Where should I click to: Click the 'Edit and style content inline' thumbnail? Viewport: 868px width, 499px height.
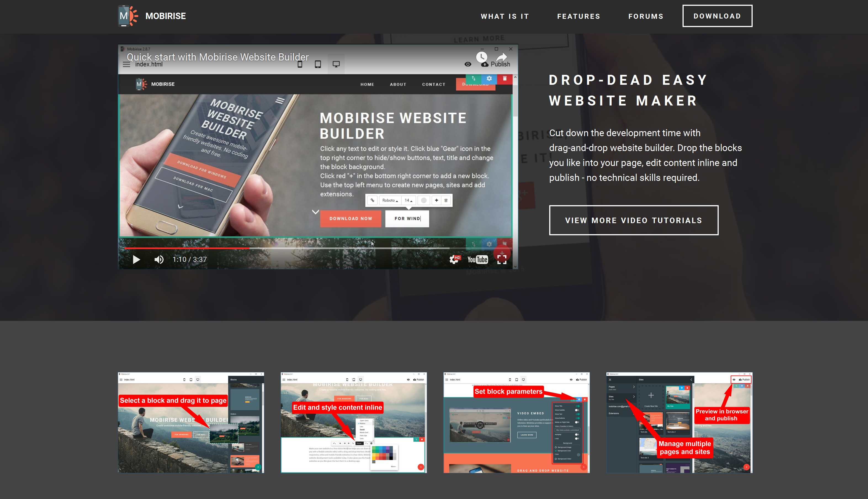pos(354,423)
